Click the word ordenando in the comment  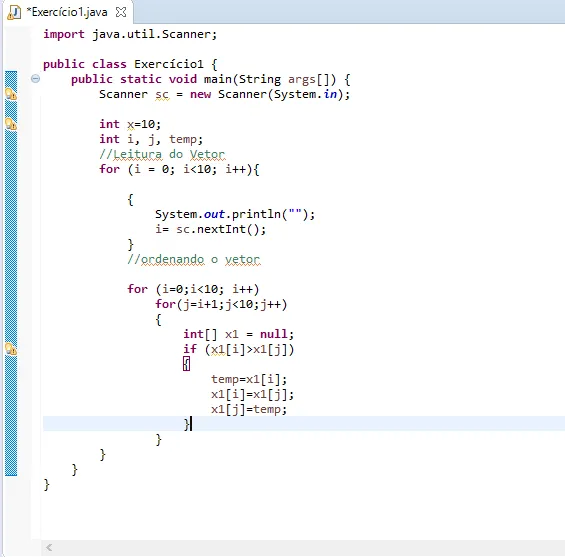tap(172, 259)
